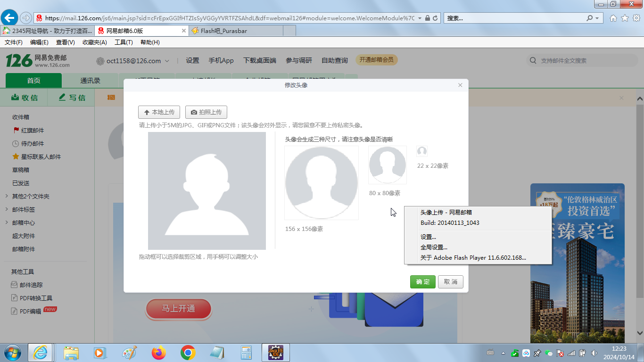The image size is (644, 362).
Task: Click 开通邮箱会员 badge
Action: coord(377,60)
